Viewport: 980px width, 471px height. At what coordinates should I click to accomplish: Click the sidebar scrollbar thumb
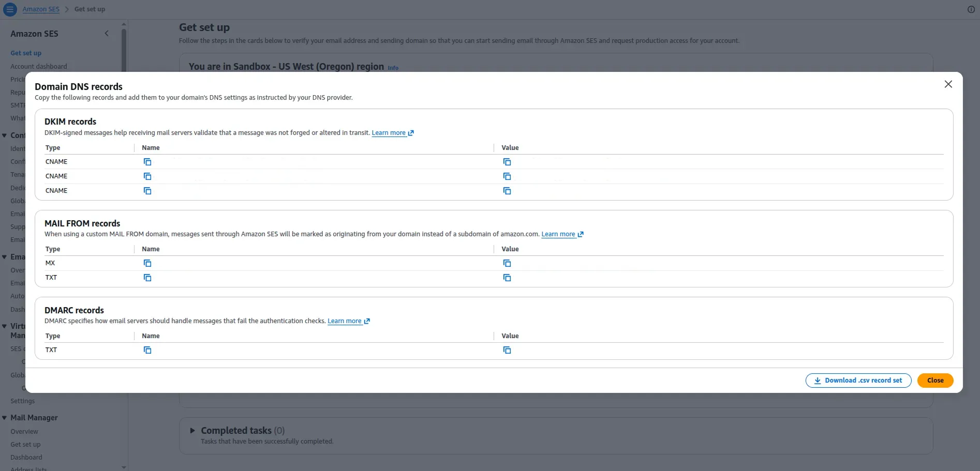pos(124,50)
